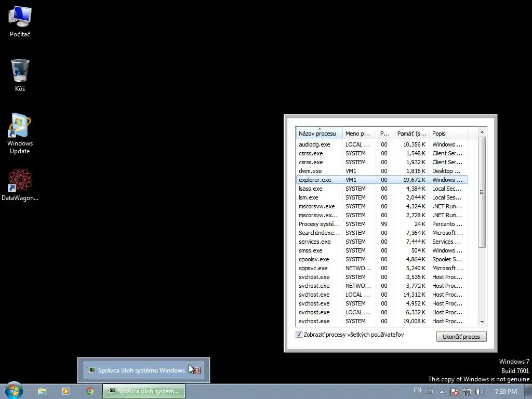532x399 pixels.
Task: Select csrss.exe row with 1,932 K
Action: pyautogui.click(x=382, y=162)
